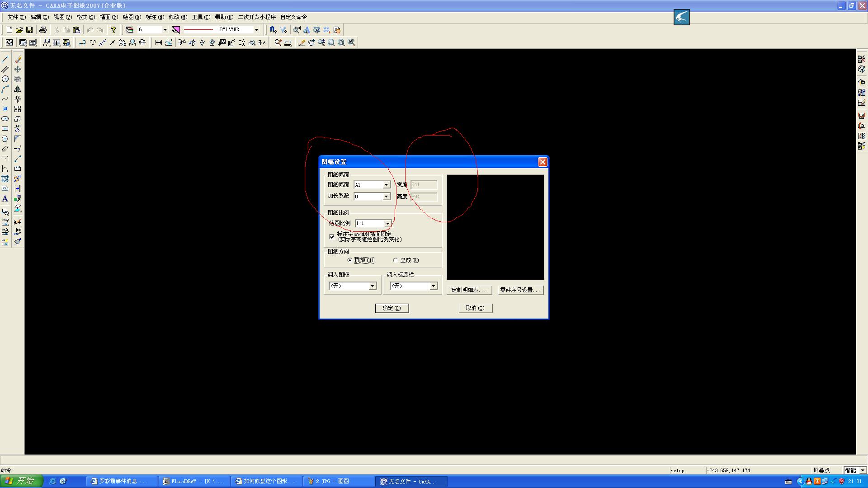Select the 竖放 portrait orientation radio
Image resolution: width=868 pixels, height=488 pixels.
[x=396, y=260]
